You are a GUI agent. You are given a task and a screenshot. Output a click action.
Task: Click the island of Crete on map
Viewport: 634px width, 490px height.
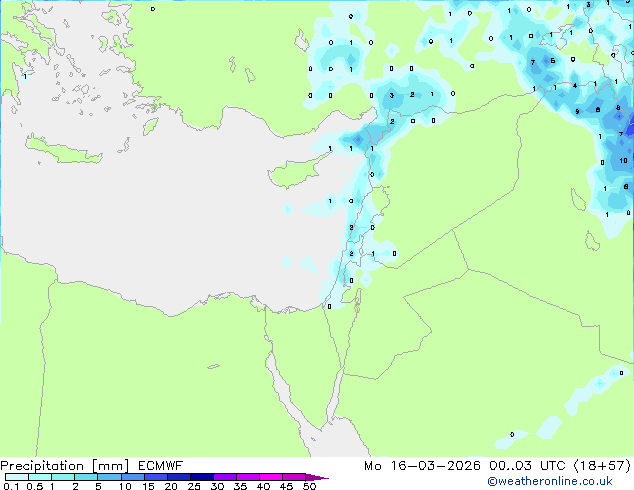click(x=63, y=150)
